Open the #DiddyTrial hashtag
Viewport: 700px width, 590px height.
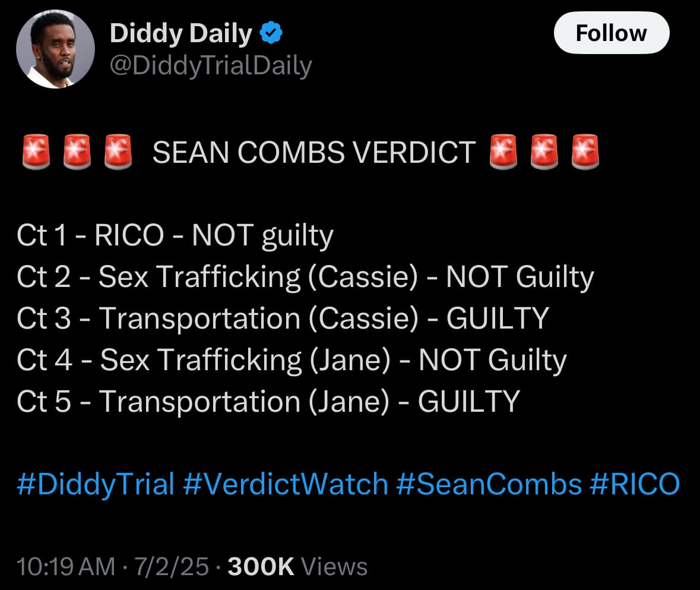95,484
